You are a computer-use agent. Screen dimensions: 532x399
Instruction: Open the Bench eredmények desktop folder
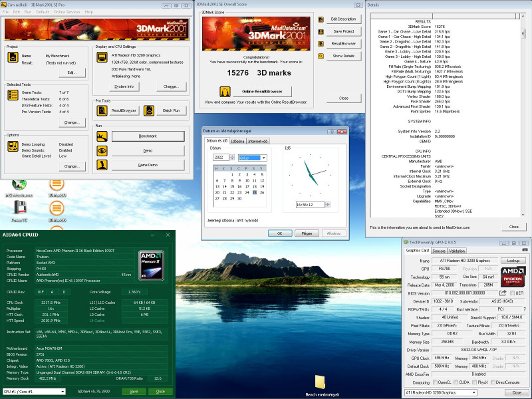coord(319,382)
